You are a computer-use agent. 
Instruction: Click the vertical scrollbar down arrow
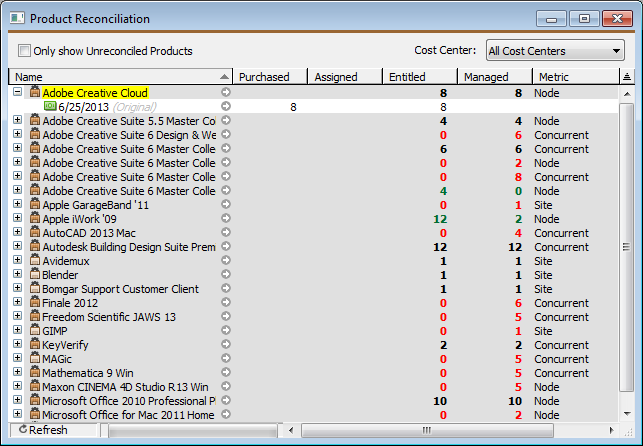pyautogui.click(x=627, y=414)
